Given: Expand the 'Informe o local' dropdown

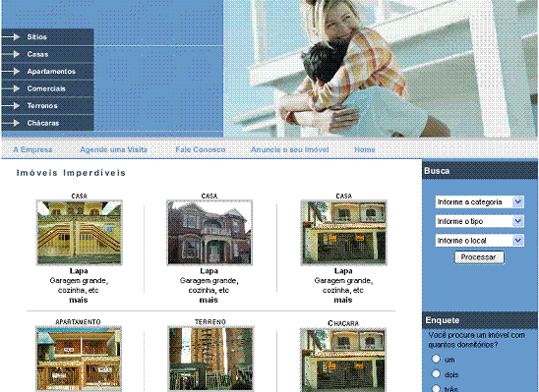Looking at the screenshot, I should (480, 241).
